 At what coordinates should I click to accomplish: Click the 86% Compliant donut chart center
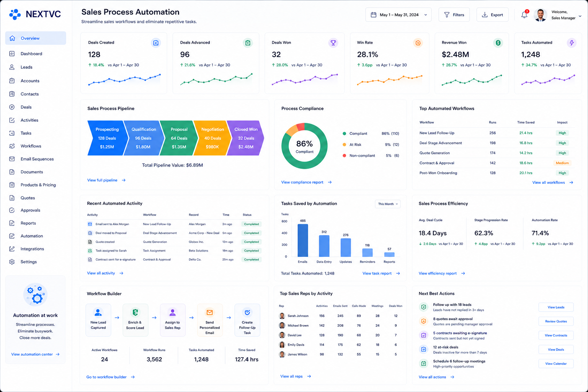304,146
